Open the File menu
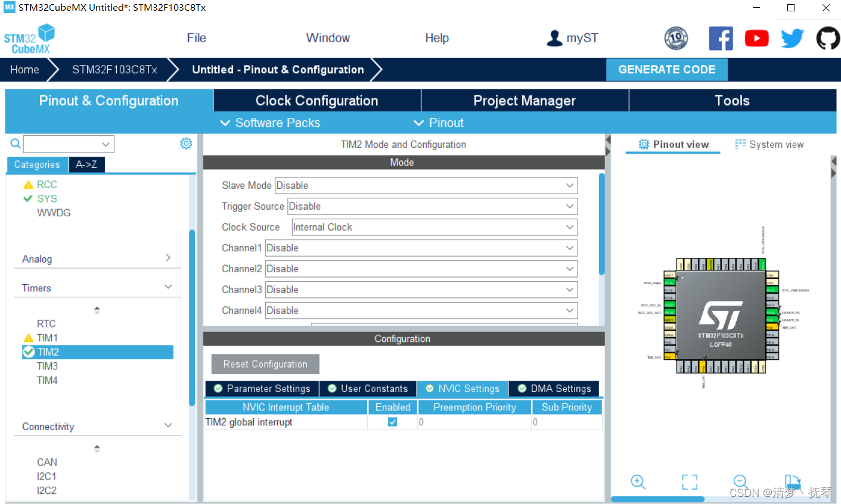This screenshot has width=841, height=504. point(196,38)
